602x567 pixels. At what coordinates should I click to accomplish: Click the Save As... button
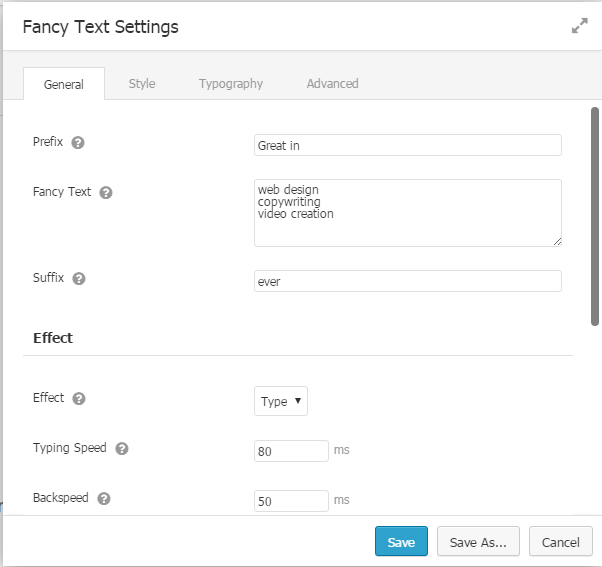tap(478, 542)
